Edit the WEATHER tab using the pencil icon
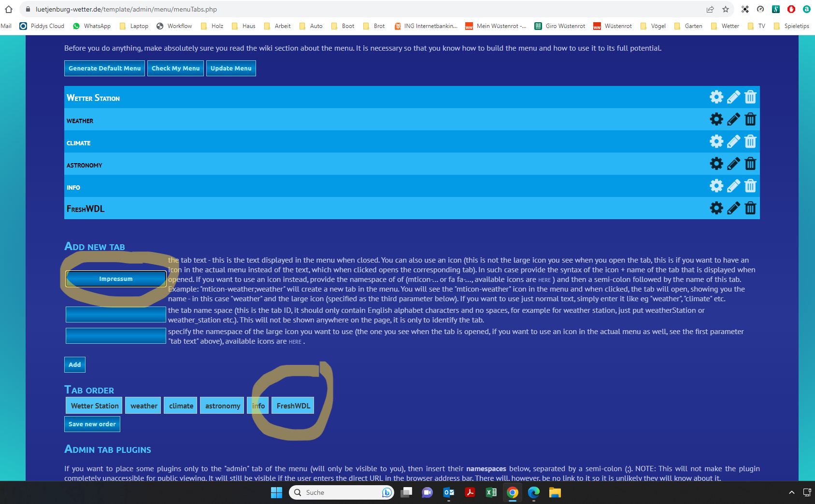 click(733, 119)
